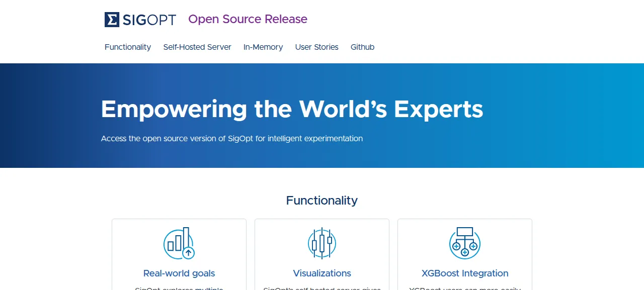This screenshot has width=644, height=290.
Task: Select the Visualizations card heading
Action: pyautogui.click(x=322, y=273)
